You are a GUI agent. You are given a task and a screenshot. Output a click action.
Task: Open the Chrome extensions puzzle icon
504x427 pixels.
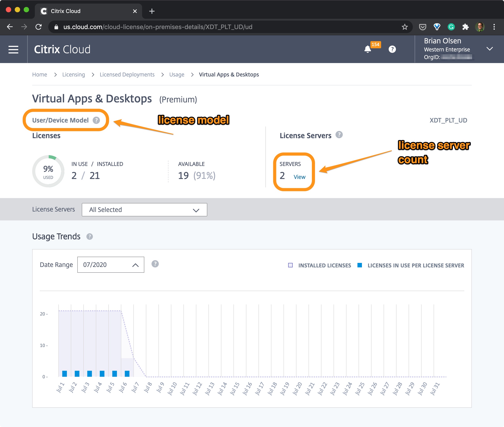[465, 27]
